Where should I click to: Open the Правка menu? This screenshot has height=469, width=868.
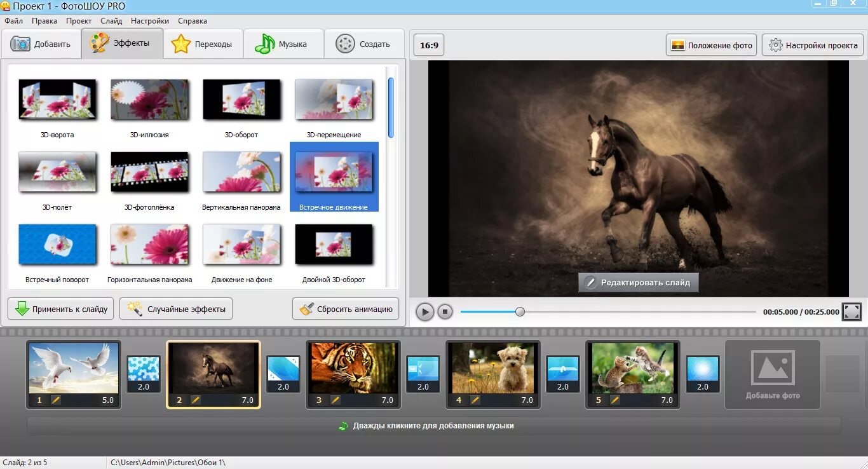point(44,21)
